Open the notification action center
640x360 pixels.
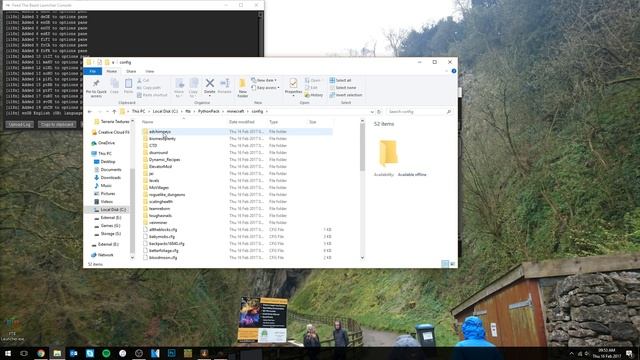(629, 353)
